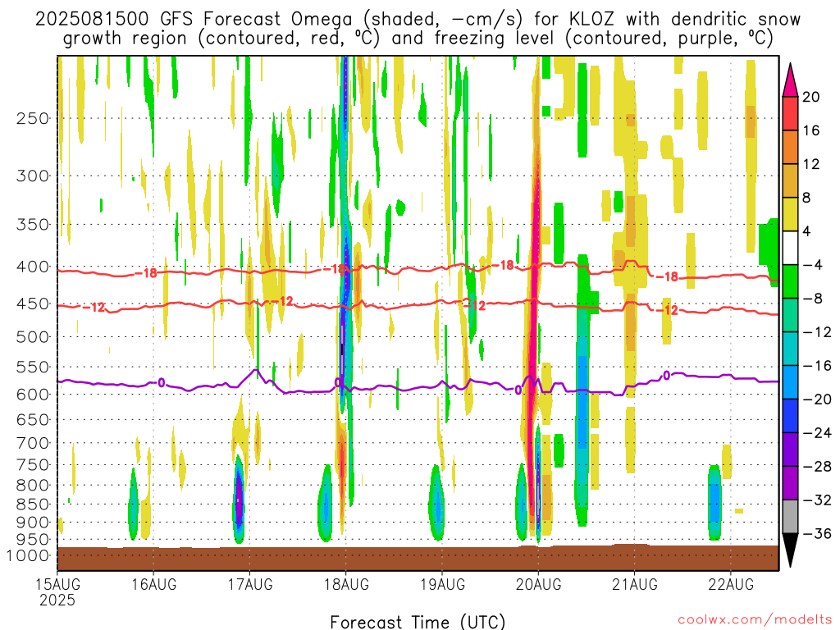Select the 600 pressure level label
Viewport: 840px width, 630px height.
pyautogui.click(x=33, y=395)
